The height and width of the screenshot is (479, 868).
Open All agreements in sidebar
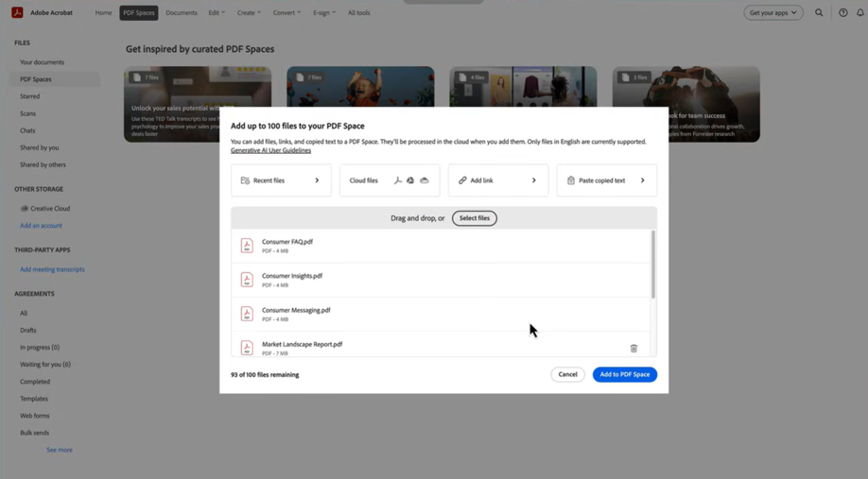pos(24,313)
